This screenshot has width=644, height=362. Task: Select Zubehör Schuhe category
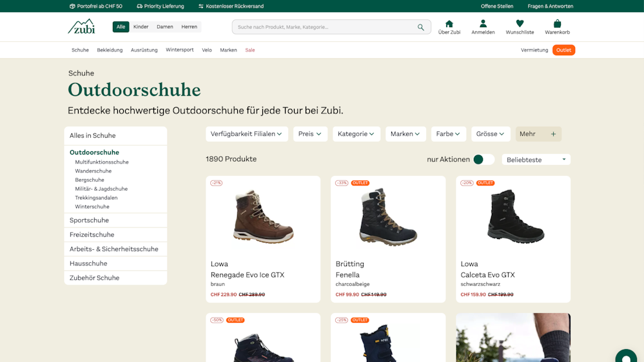pyautogui.click(x=115, y=278)
